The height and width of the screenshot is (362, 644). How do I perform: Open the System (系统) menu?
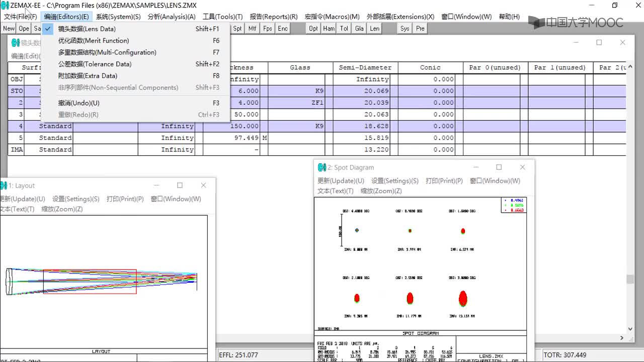(x=118, y=17)
